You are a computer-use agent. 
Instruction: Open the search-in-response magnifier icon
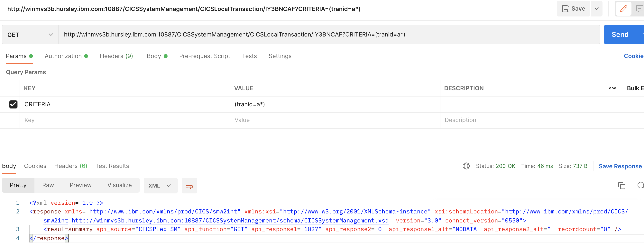point(640,185)
